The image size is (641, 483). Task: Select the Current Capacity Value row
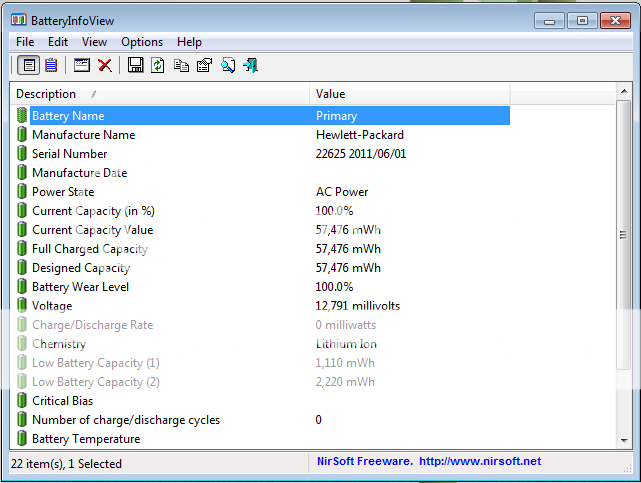coord(262,230)
